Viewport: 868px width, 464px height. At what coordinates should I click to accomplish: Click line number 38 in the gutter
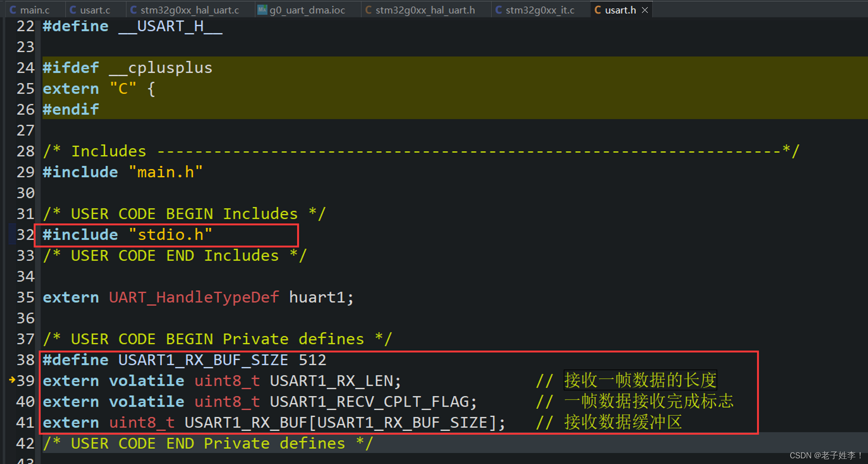click(x=25, y=360)
